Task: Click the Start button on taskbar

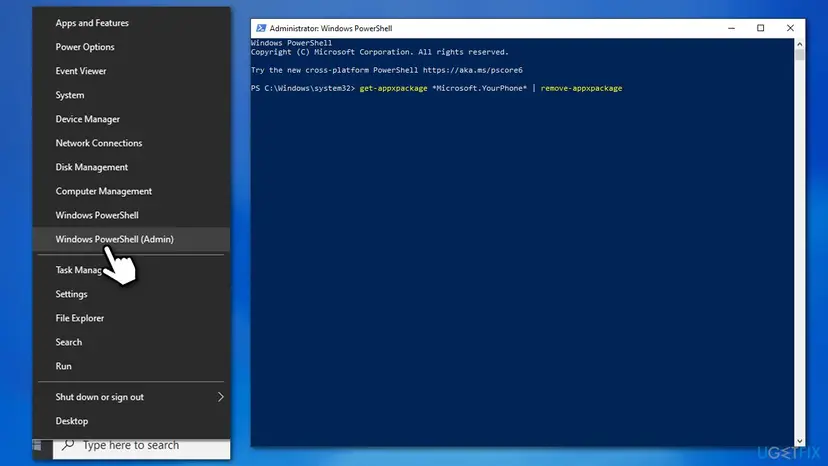Action: pyautogui.click(x=37, y=445)
